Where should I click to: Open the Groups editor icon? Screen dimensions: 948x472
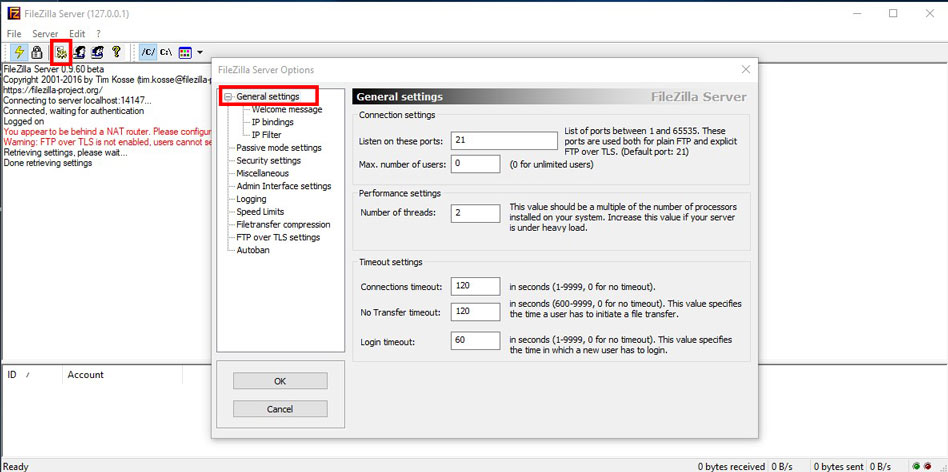pos(97,53)
